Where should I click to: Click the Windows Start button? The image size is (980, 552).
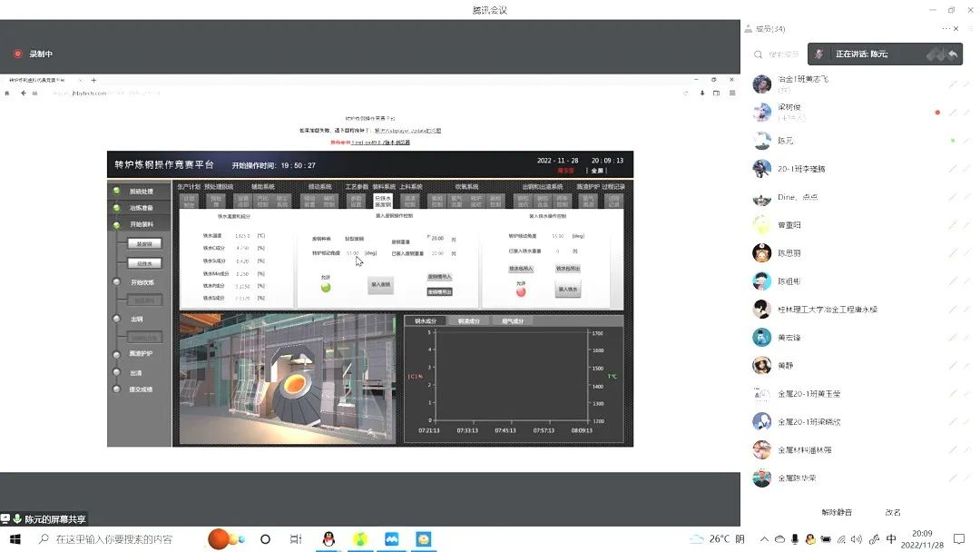[x=15, y=539]
